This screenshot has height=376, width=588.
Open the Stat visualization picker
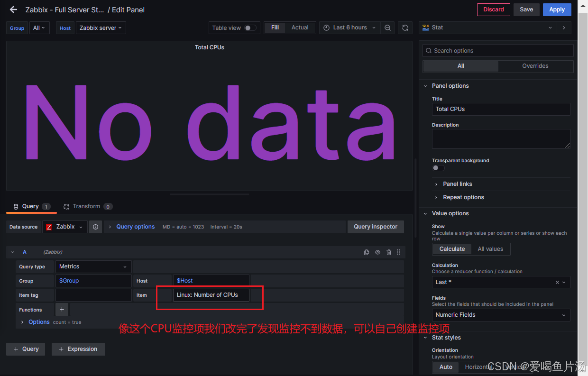(487, 28)
